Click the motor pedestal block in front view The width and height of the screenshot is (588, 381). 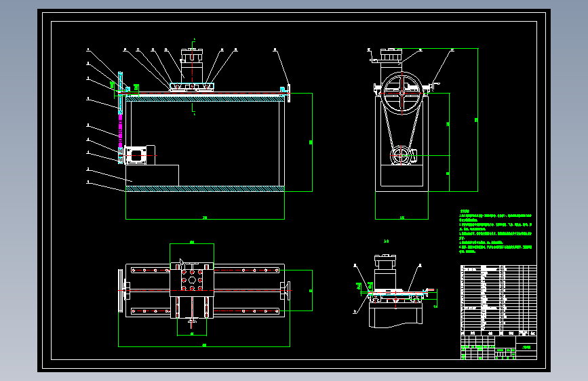click(x=152, y=175)
